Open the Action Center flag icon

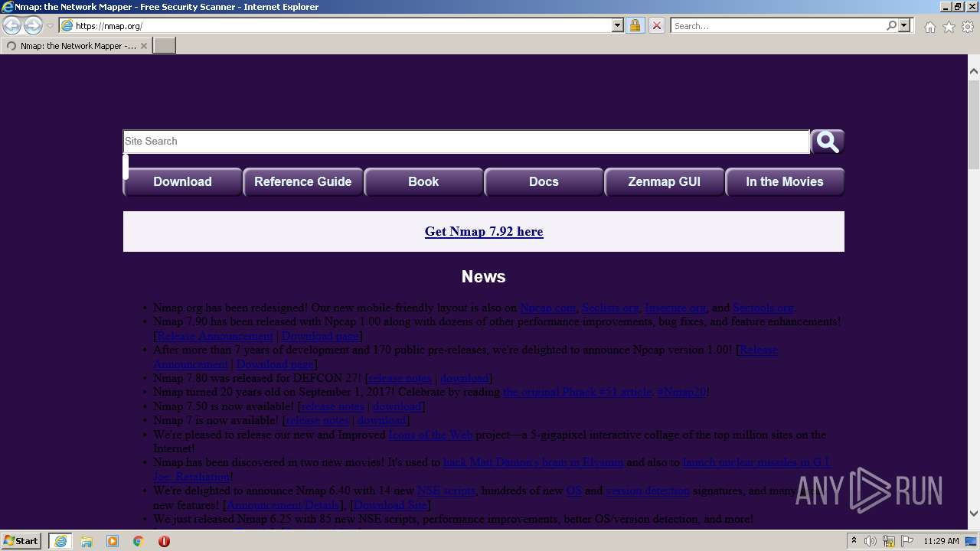[x=907, y=541]
